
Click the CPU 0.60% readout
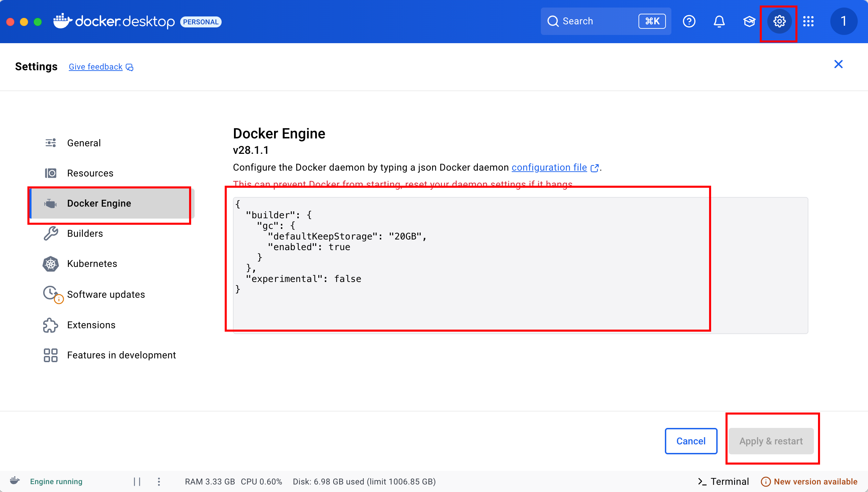(x=261, y=482)
